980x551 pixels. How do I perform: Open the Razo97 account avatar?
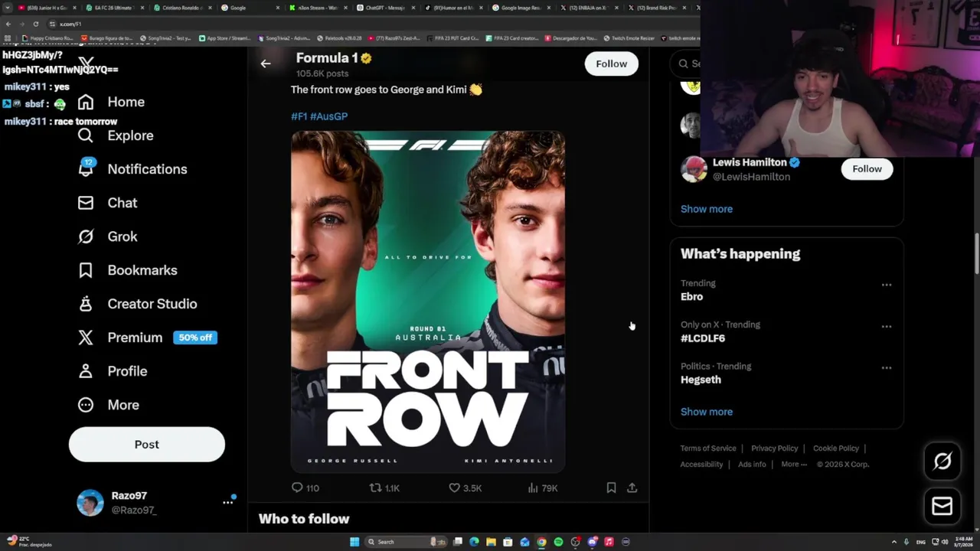pyautogui.click(x=90, y=503)
